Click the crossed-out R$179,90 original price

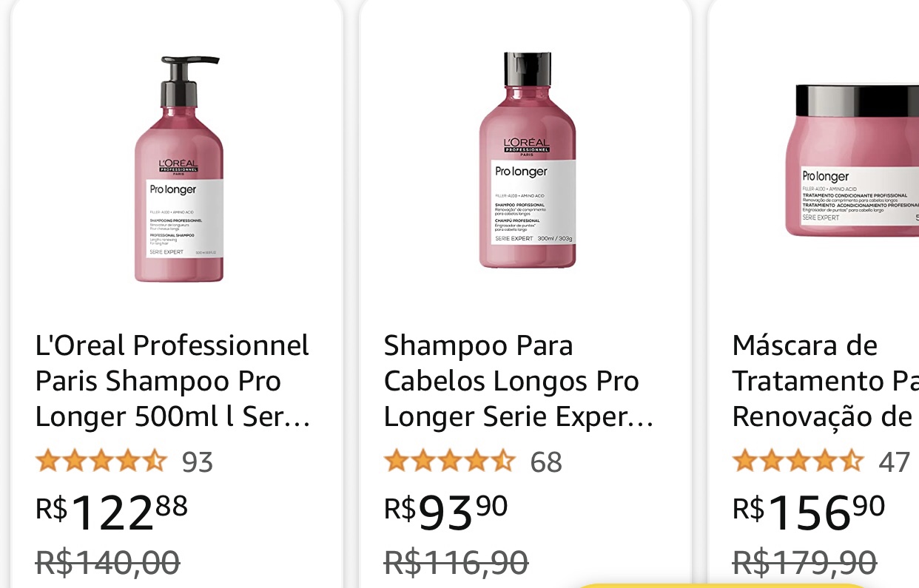(x=804, y=561)
